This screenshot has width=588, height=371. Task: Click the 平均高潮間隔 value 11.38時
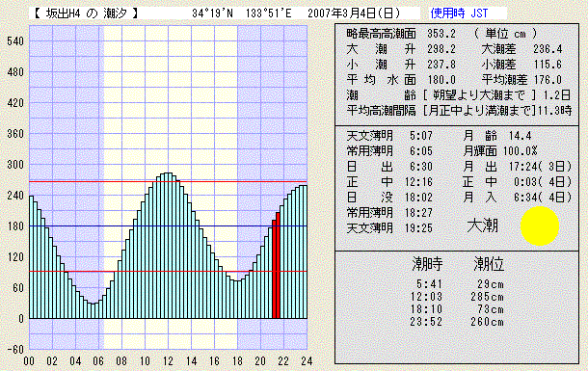[x=554, y=111]
